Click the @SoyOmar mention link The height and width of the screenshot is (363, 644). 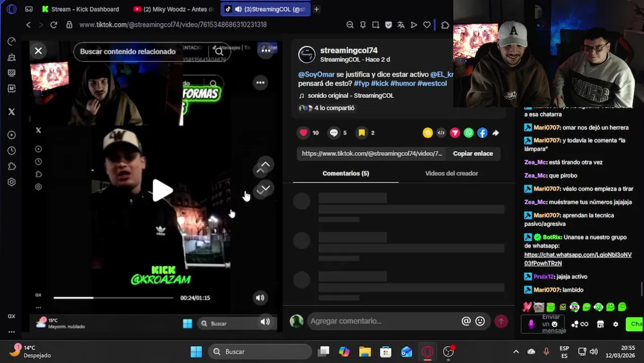point(316,75)
